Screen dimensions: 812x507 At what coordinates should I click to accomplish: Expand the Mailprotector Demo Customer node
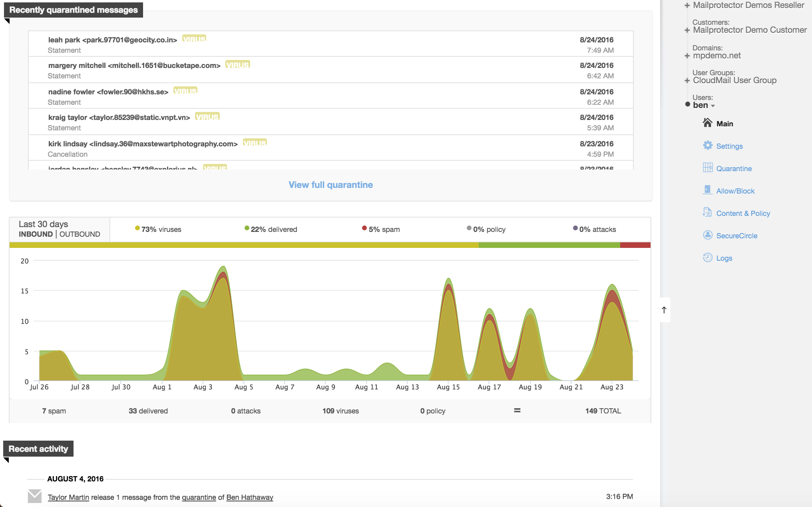point(687,30)
